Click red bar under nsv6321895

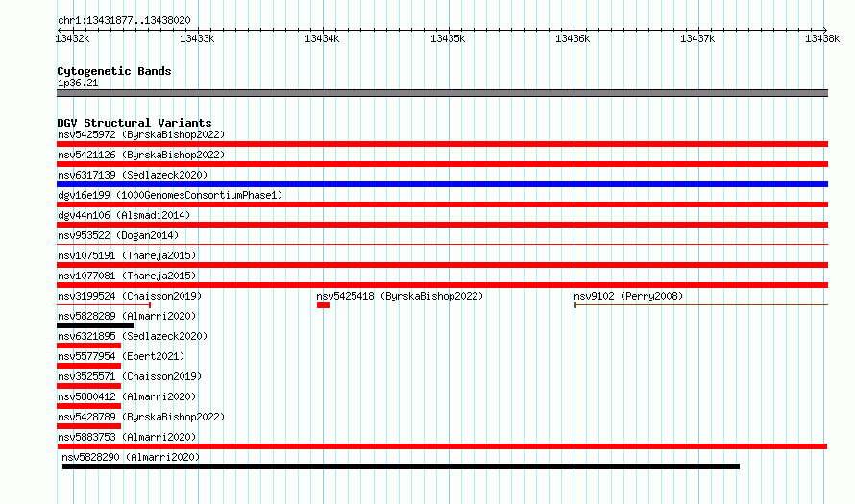coord(89,346)
